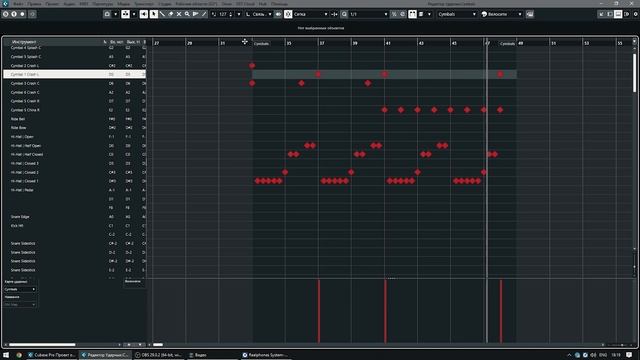This screenshot has width=640, height=360.
Task: Click the instrument list horizontal scrollbar
Action: click(42, 344)
